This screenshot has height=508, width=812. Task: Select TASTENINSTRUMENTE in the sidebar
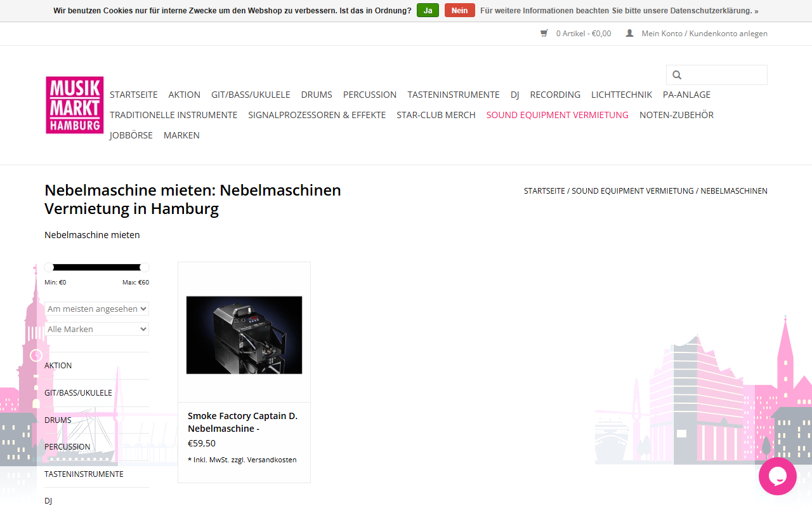[84, 474]
